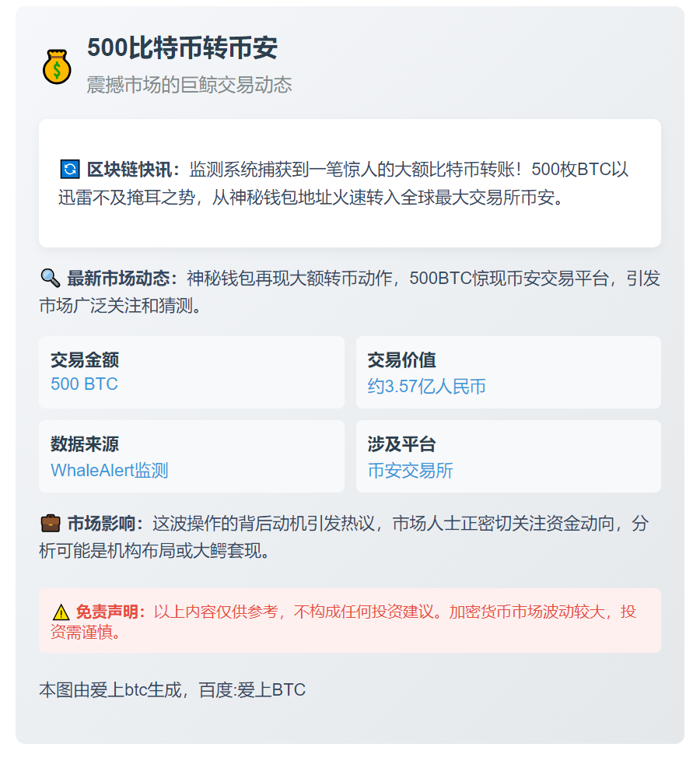Click the 约3.57亿人民币 value
This screenshot has width=700, height=768.
pos(426,386)
